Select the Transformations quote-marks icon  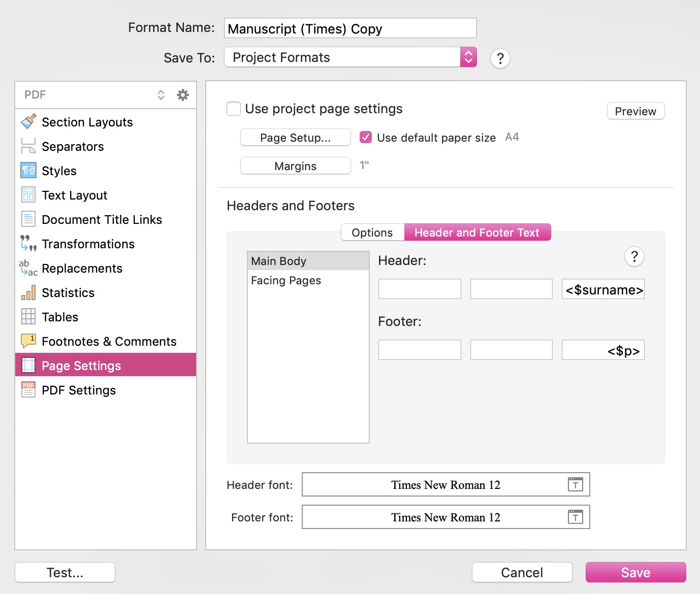(x=28, y=244)
